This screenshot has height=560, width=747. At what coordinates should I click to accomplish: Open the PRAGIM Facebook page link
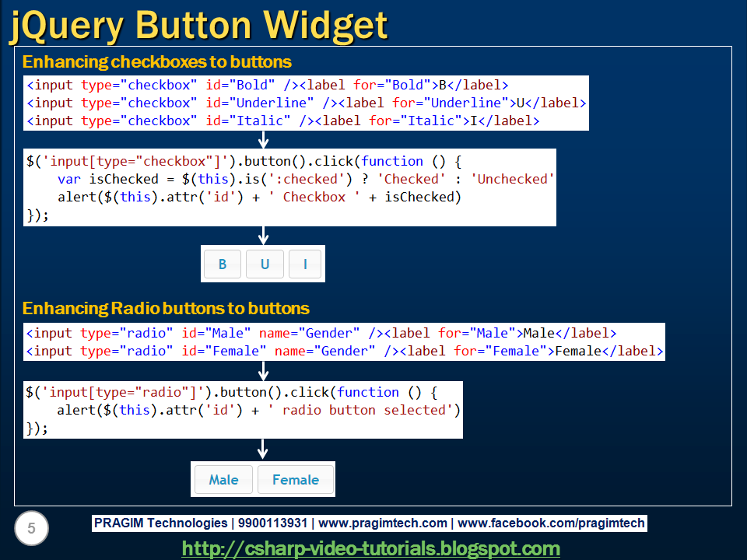click(548, 523)
